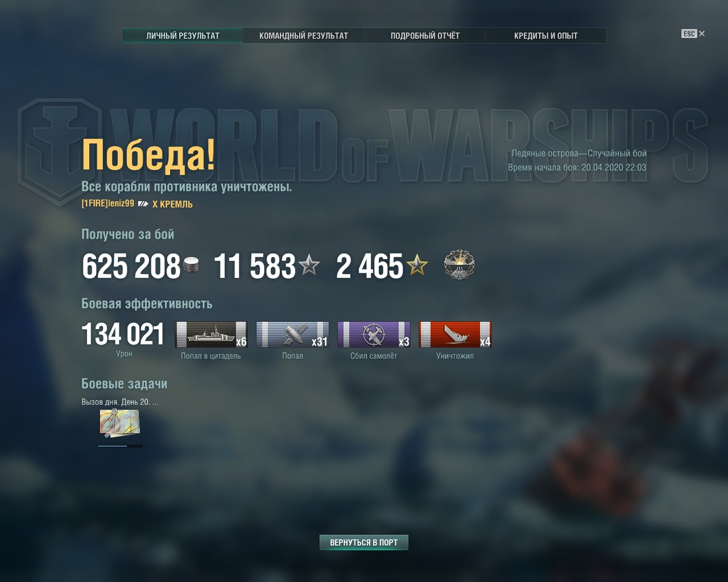Open the Командный результат tab

point(304,35)
